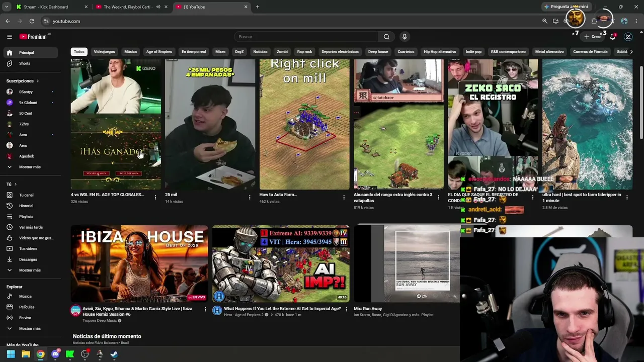Click the browser reload button
The width and height of the screenshot is (644, 362).
pos(32,21)
